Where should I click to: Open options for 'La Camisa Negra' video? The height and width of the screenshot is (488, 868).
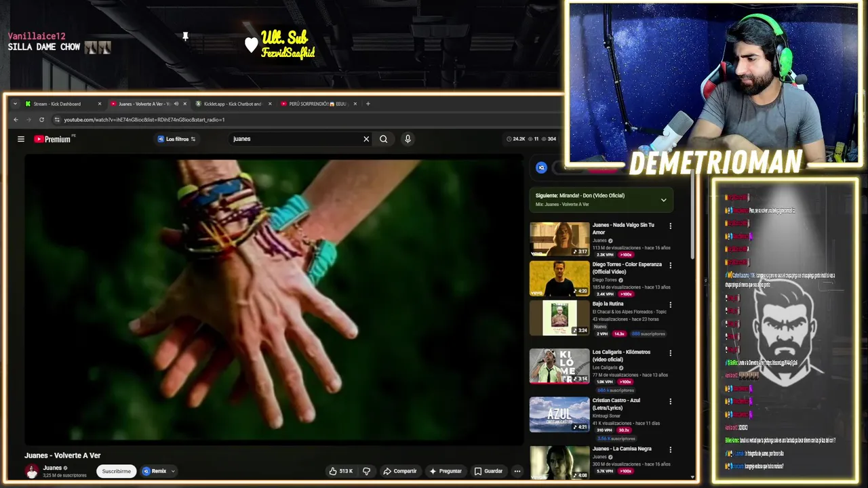pos(671,449)
